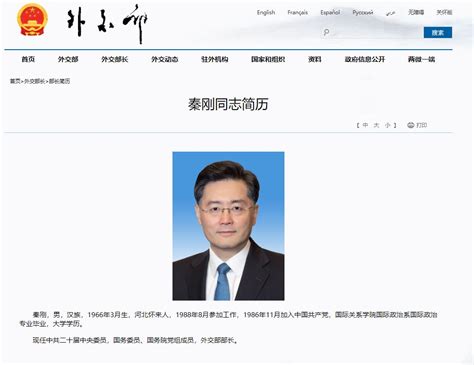Set font size to 小 (small)
Image resolution: width=474 pixels, height=365 pixels.
coord(387,125)
